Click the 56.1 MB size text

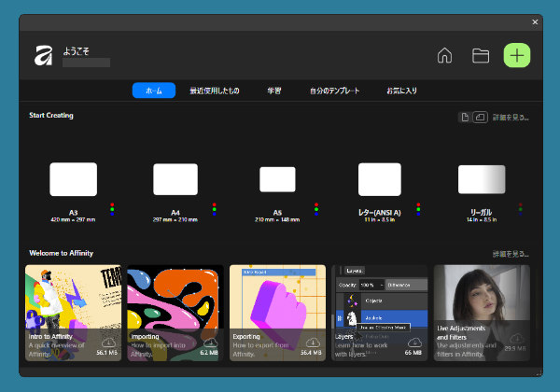[106, 353]
